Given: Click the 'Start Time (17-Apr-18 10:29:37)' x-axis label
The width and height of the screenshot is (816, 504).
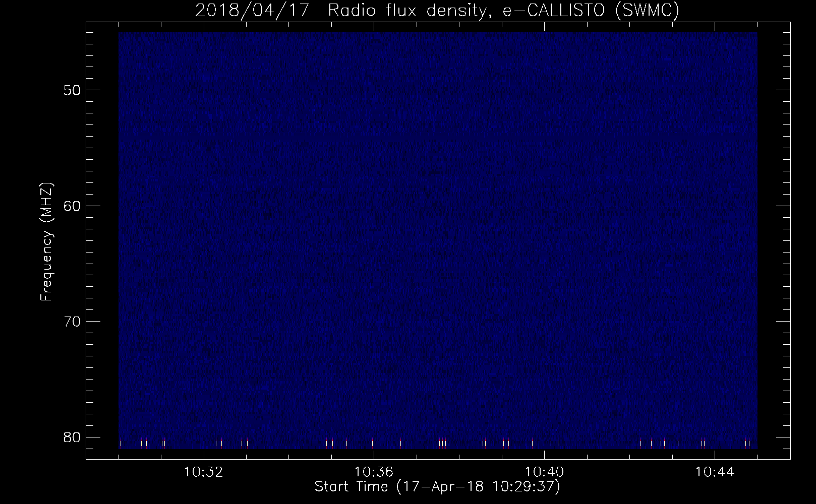Looking at the screenshot, I should tap(437, 487).
